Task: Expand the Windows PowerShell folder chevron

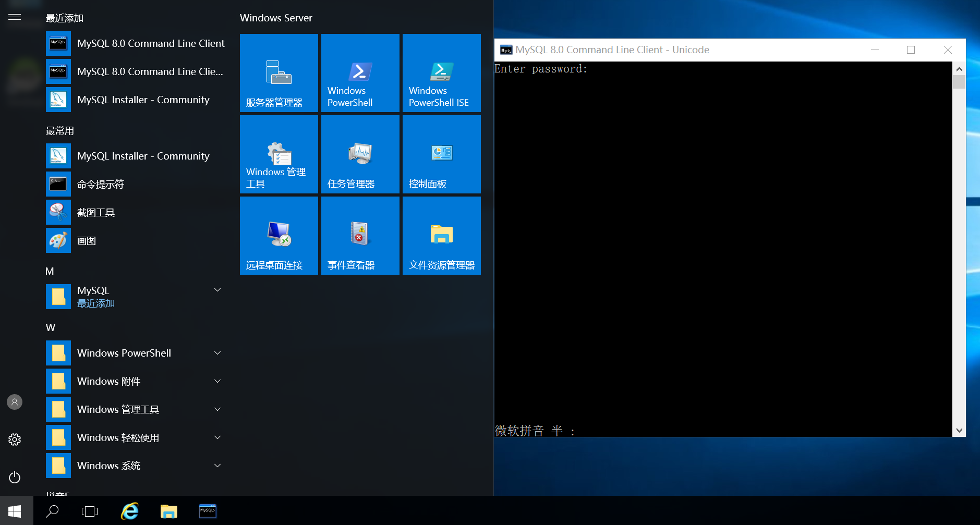Action: [x=217, y=353]
